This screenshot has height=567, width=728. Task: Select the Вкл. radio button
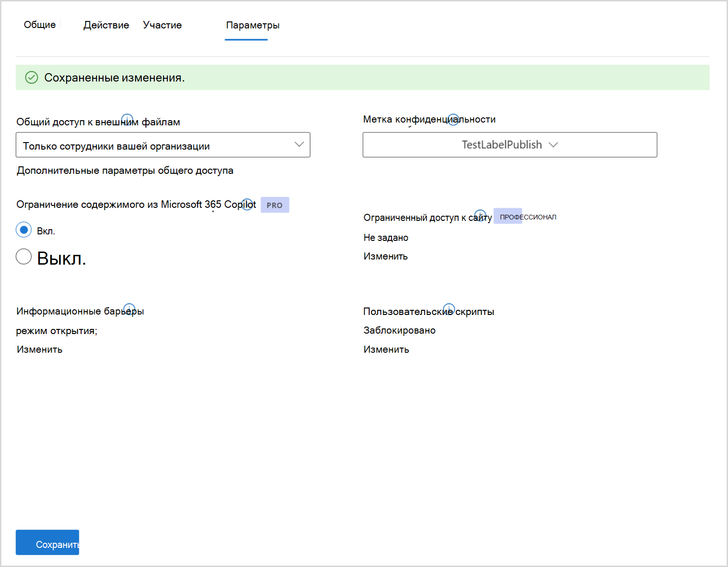click(24, 230)
